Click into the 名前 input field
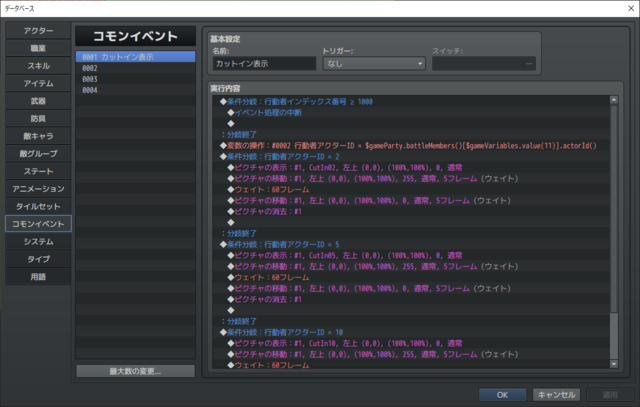This screenshot has width=640, height=407. (x=264, y=64)
